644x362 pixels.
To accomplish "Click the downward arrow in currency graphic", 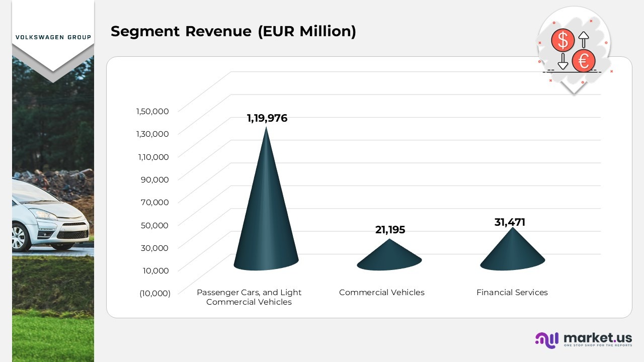I will tap(562, 61).
